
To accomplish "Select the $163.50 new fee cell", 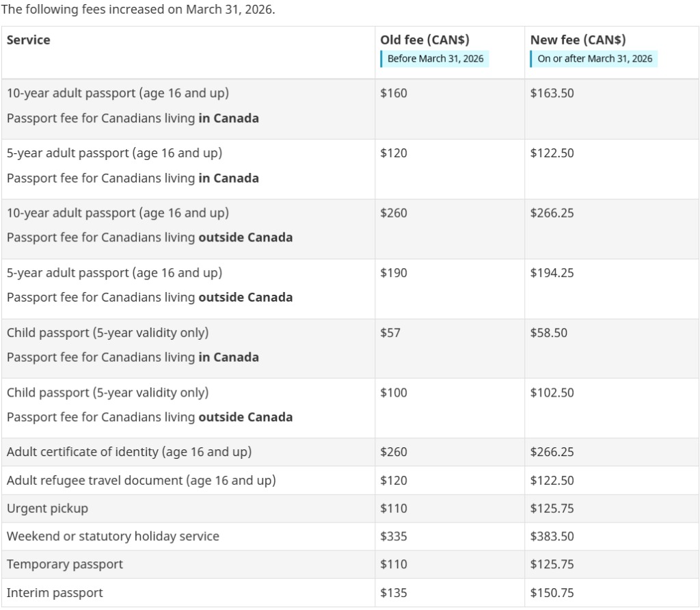I will (x=552, y=93).
